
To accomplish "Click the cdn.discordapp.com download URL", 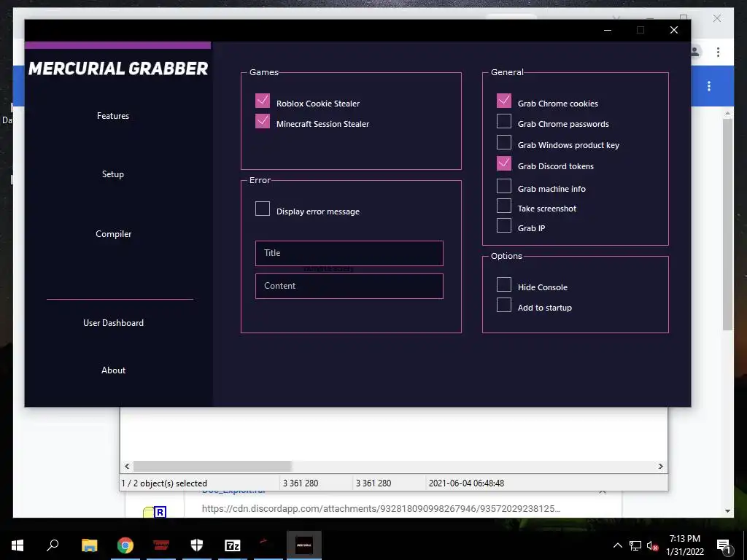I will 381,508.
